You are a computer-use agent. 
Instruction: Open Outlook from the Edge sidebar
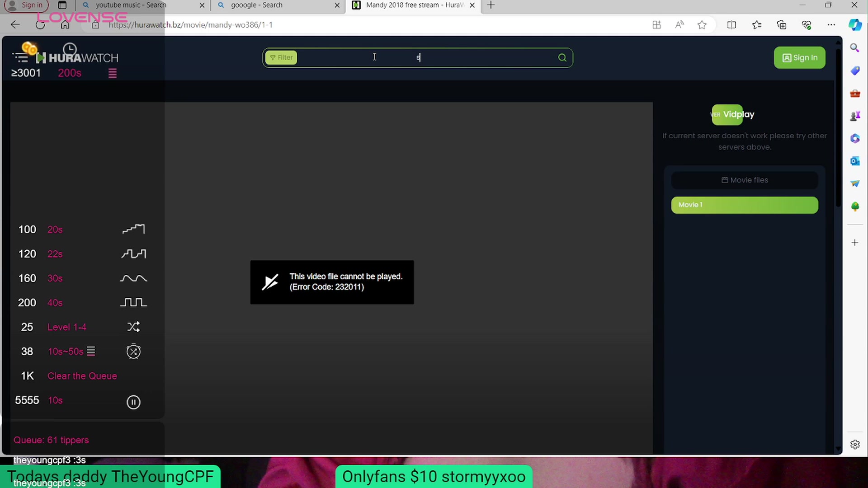point(854,161)
